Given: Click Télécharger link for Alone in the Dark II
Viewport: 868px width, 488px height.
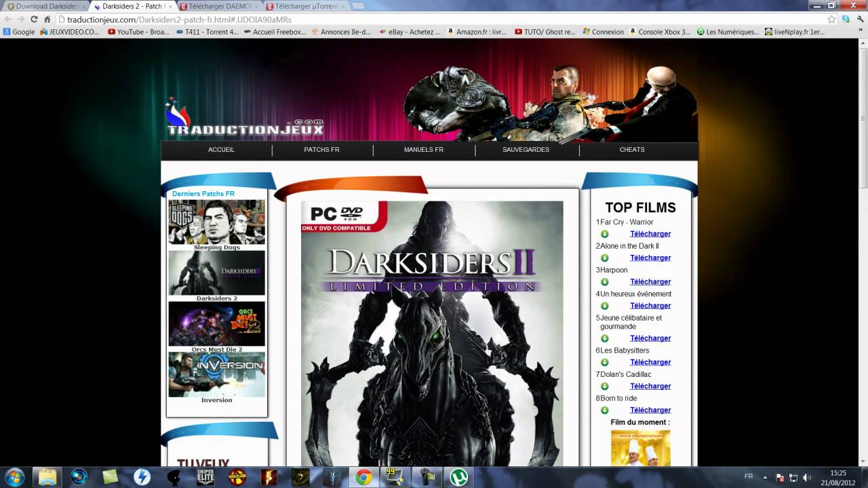Looking at the screenshot, I should [650, 258].
